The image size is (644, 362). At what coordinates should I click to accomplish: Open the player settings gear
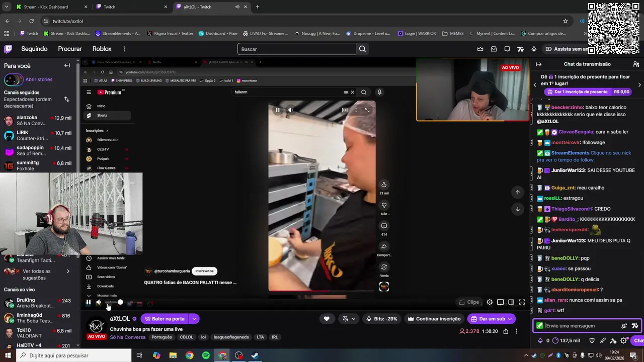490,302
